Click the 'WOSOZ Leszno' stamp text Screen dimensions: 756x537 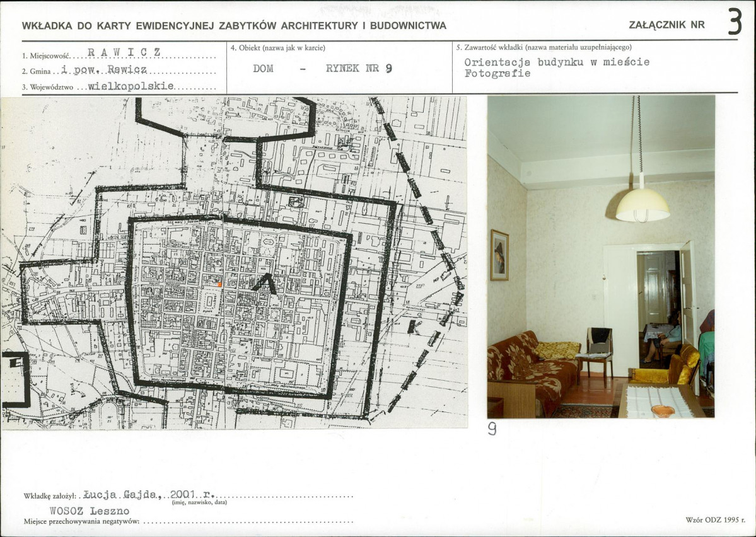click(90, 511)
